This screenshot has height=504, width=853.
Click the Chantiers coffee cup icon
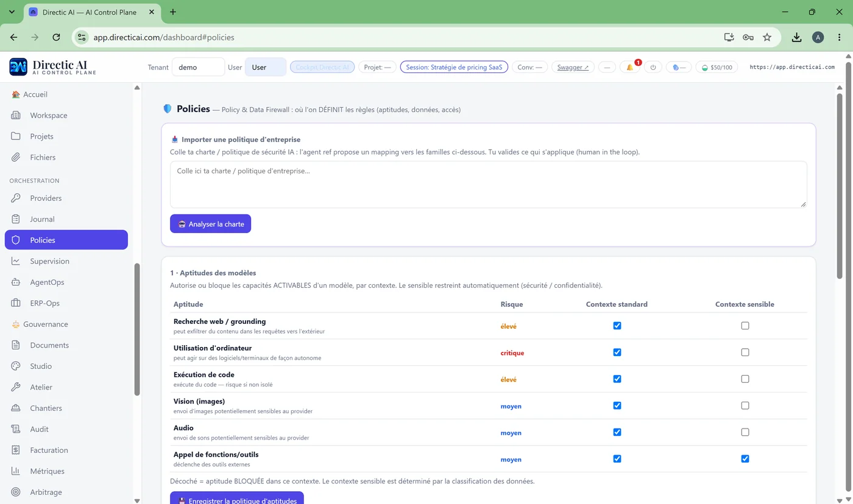(x=16, y=408)
